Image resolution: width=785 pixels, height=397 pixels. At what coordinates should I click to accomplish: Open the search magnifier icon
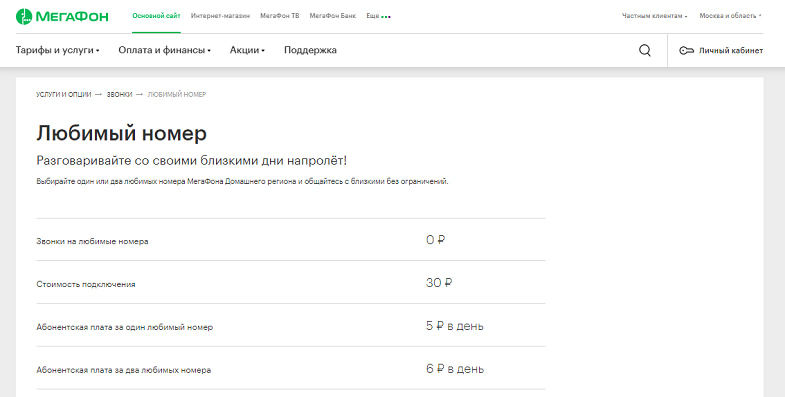point(645,50)
